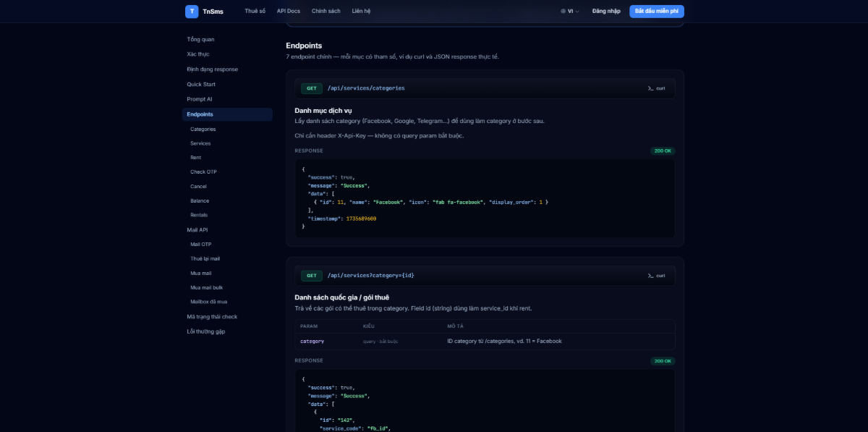Screen dimensions: 868x432
Task: Jump to Cancel sub-item
Action: 198,186
